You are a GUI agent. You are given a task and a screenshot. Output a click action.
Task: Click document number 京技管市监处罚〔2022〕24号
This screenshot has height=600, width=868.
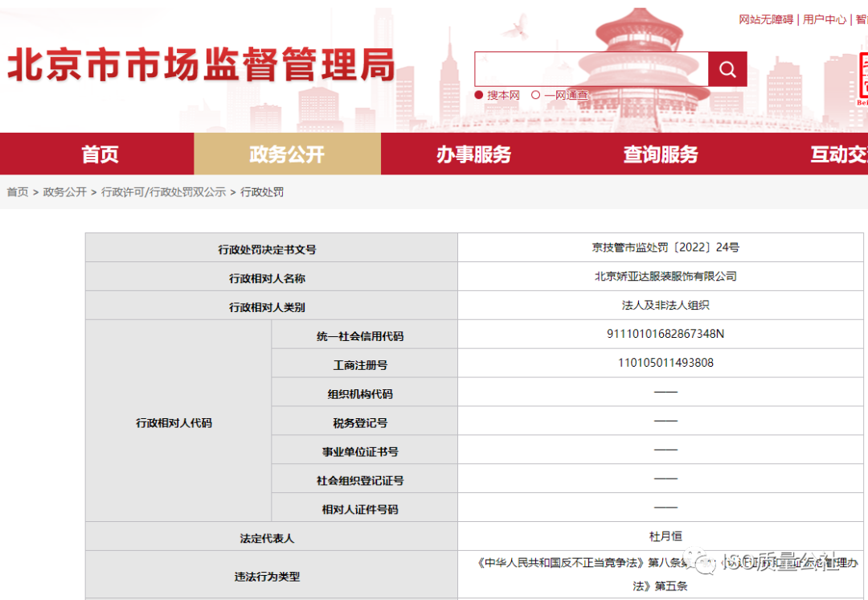point(665,247)
